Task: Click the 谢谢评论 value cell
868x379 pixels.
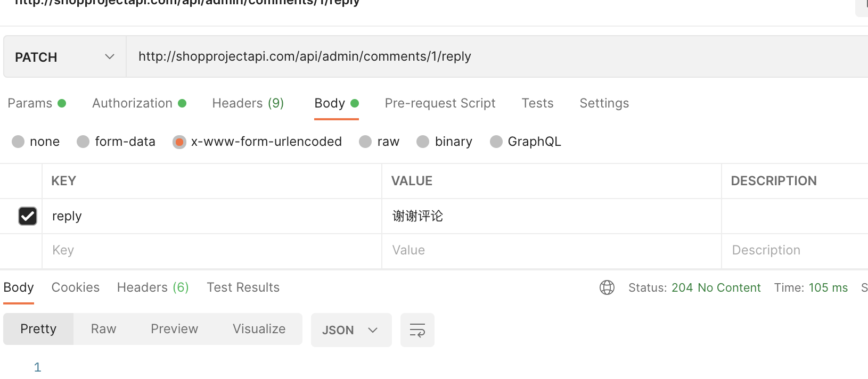Action: (x=552, y=216)
